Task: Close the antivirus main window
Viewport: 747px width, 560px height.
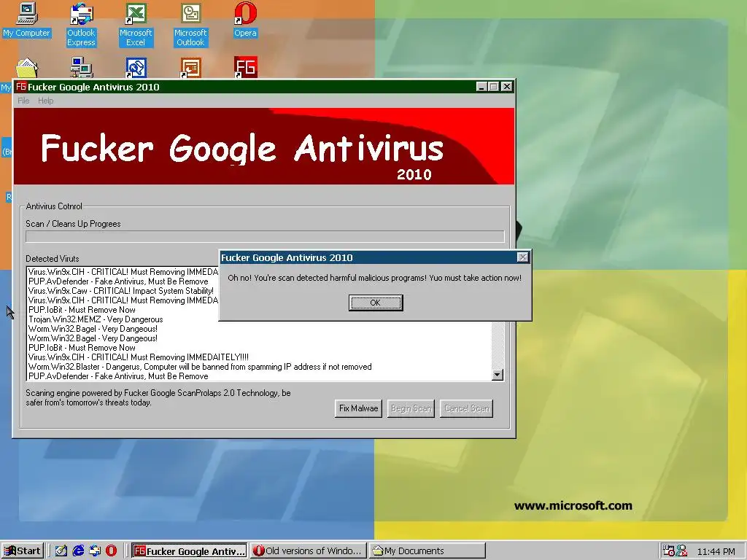Action: click(x=506, y=87)
